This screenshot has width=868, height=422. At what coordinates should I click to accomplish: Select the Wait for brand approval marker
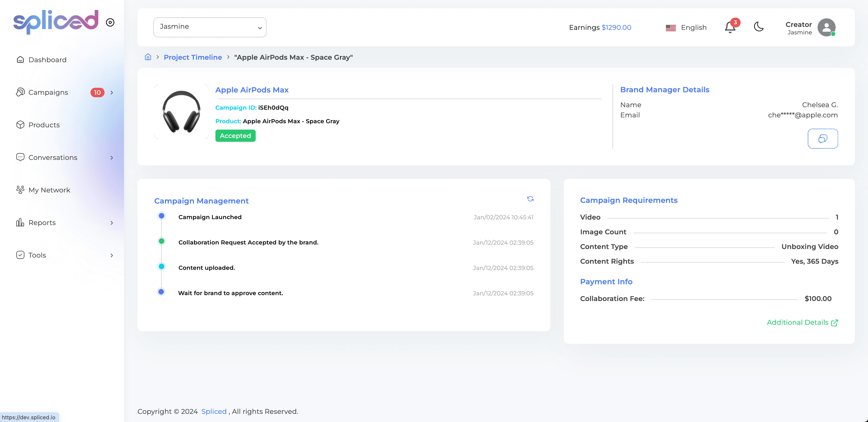pos(161,292)
